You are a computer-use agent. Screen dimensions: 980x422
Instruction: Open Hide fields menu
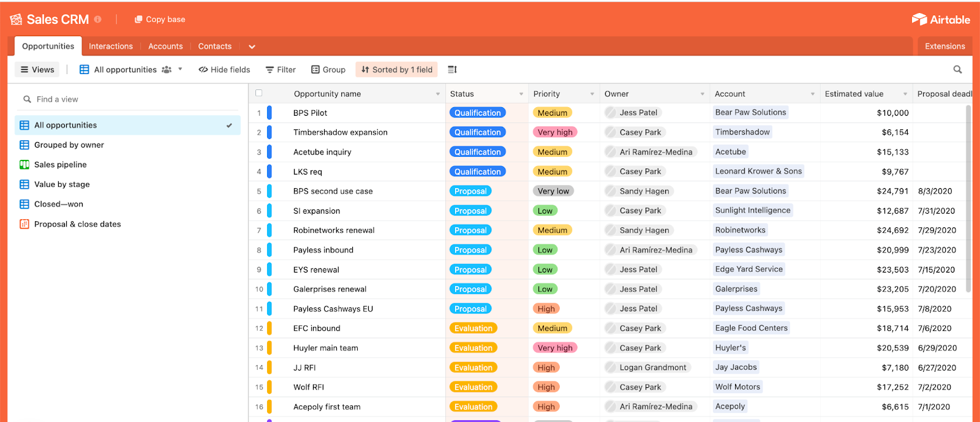(224, 69)
